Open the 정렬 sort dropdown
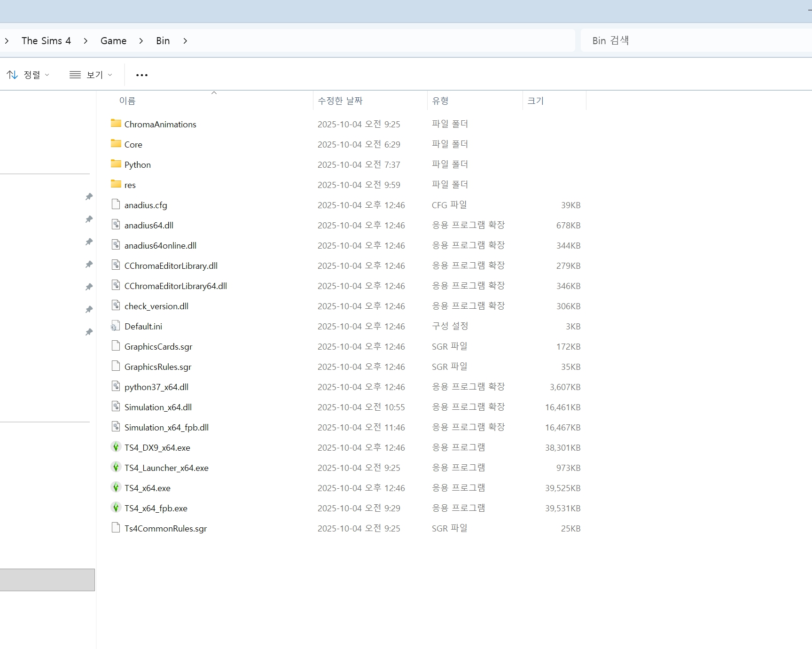This screenshot has height=649, width=812. tap(28, 75)
